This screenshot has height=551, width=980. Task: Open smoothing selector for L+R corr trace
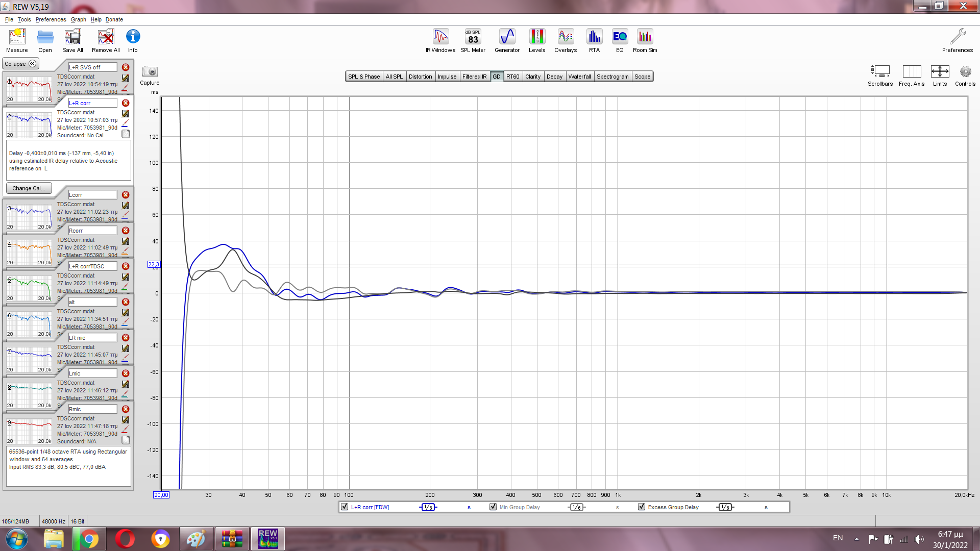(428, 507)
